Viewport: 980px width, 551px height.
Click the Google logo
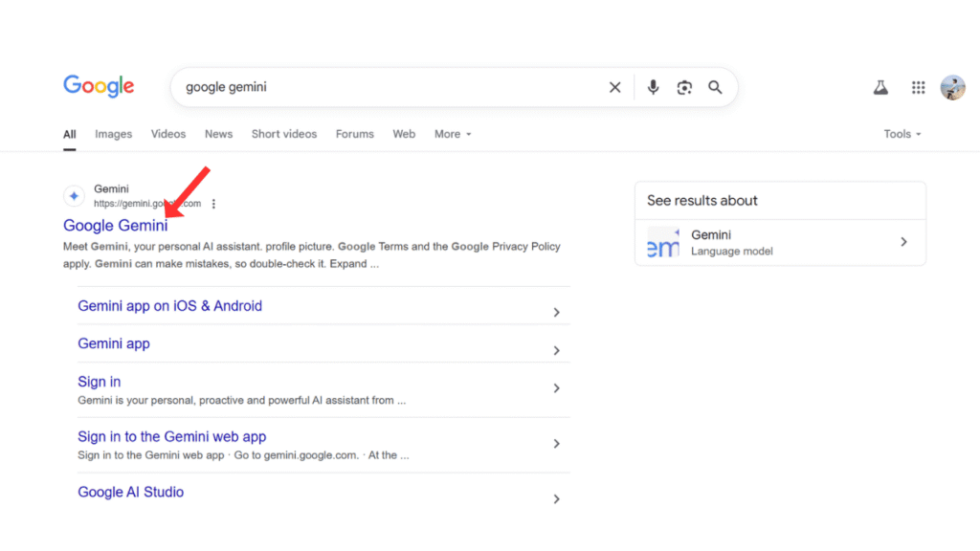(x=99, y=86)
